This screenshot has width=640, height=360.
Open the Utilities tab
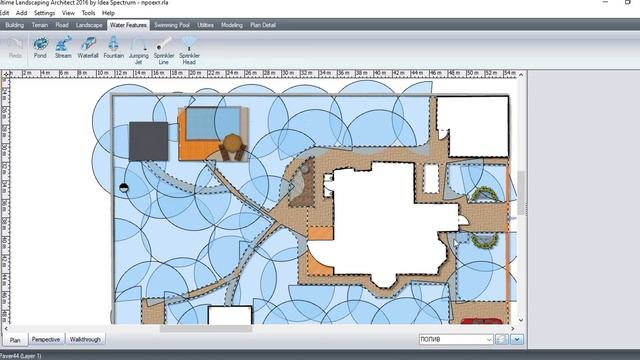coord(205,25)
